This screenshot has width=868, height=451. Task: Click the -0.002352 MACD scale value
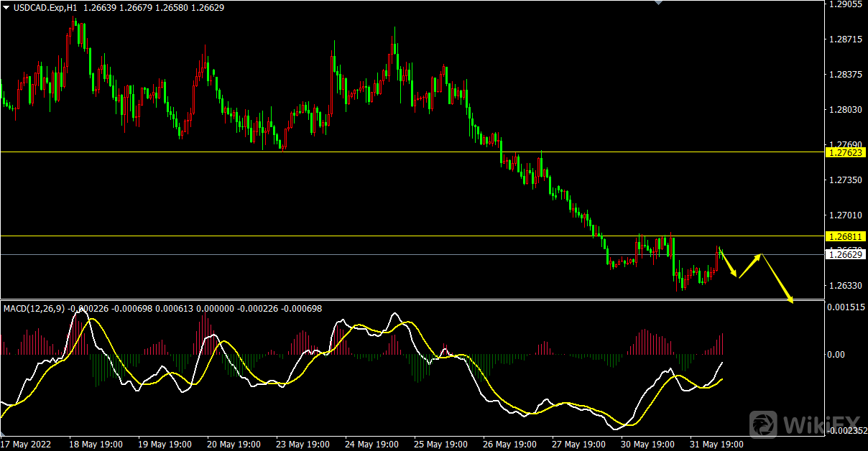tap(848, 431)
